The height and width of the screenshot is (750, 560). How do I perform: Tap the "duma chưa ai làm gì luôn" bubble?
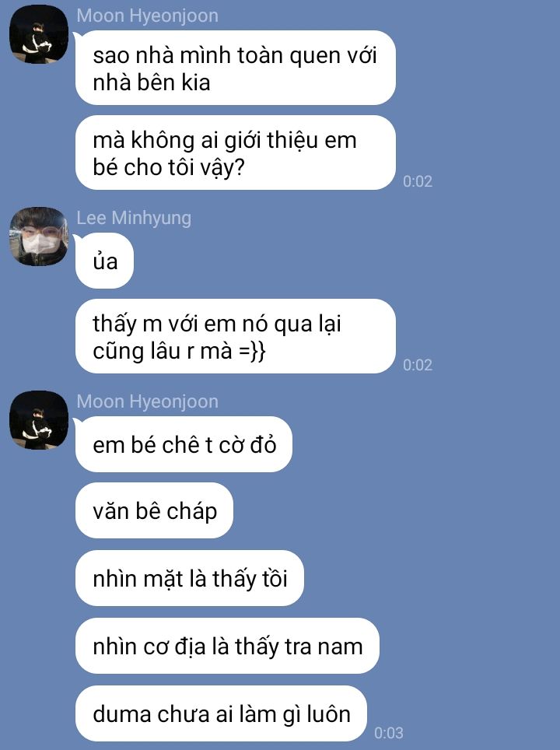[x=221, y=713]
